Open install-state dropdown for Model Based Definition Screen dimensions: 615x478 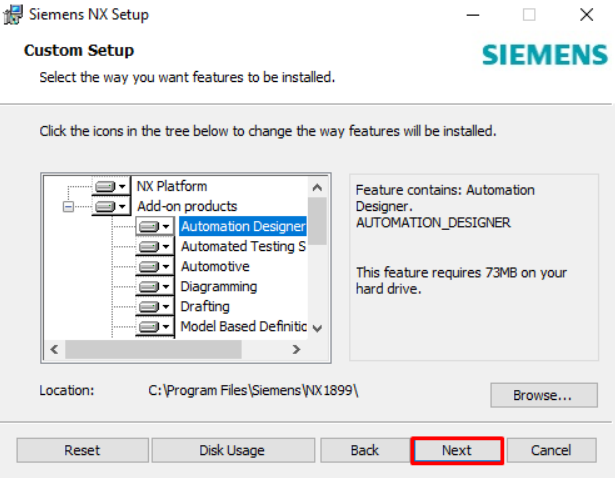[155, 327]
